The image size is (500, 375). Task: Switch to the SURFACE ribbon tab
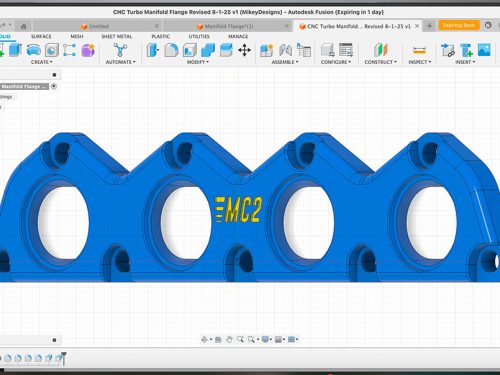pos(41,36)
